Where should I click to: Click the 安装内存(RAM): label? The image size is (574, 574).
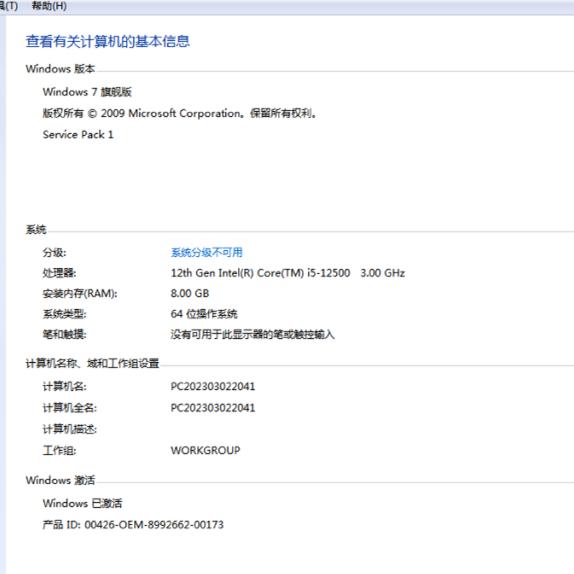coord(80,293)
